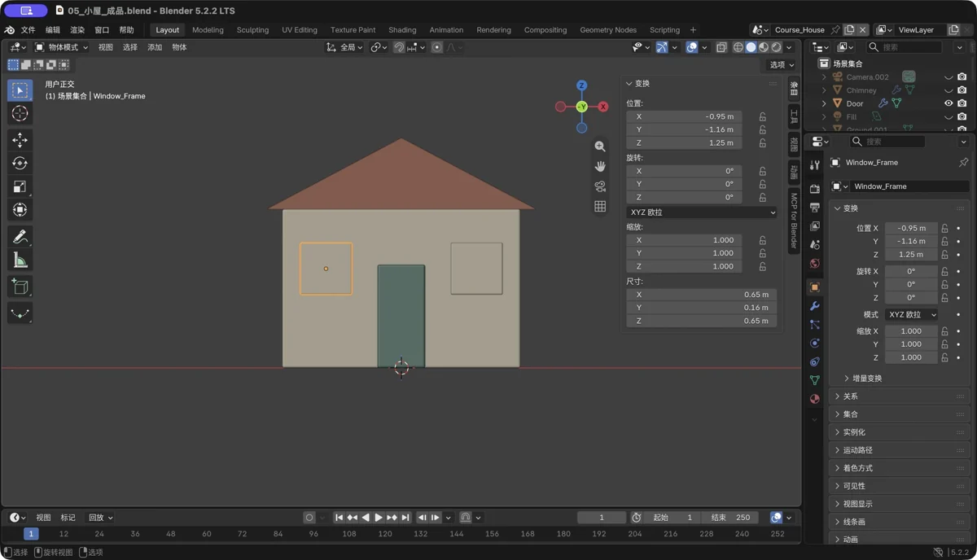Select the Cursor tool in the viewport toolbar

[x=20, y=114]
